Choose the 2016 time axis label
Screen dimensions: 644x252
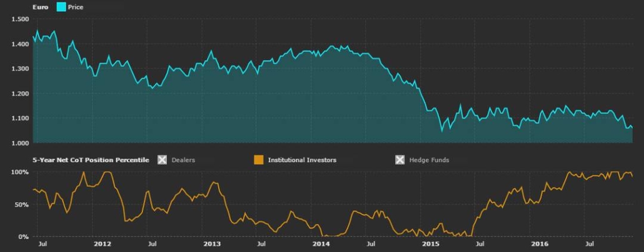coord(540,244)
